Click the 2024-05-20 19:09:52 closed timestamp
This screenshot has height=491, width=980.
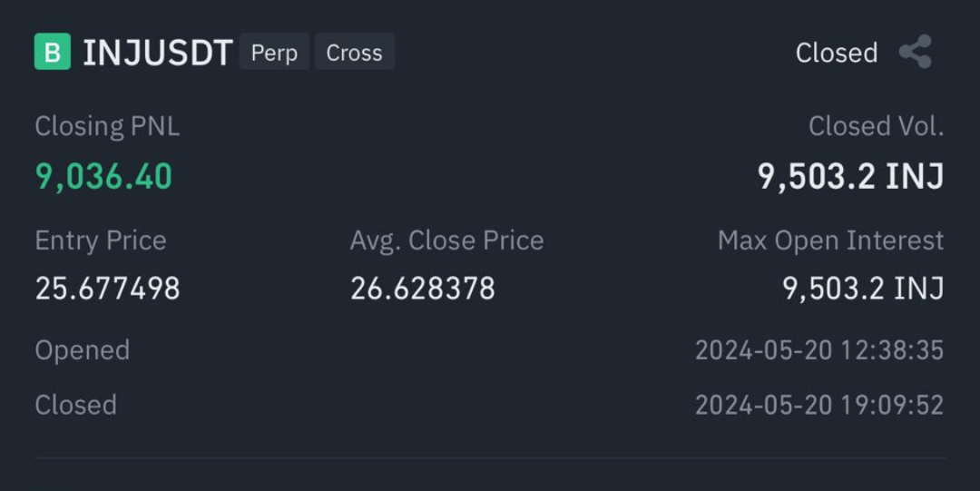pyautogui.click(x=818, y=405)
